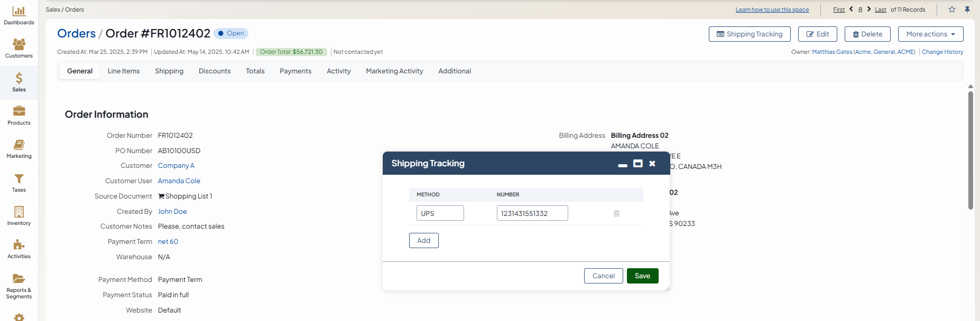980x321 pixels.
Task: Click the Order Total $56,721.30 badge
Action: coord(291,52)
